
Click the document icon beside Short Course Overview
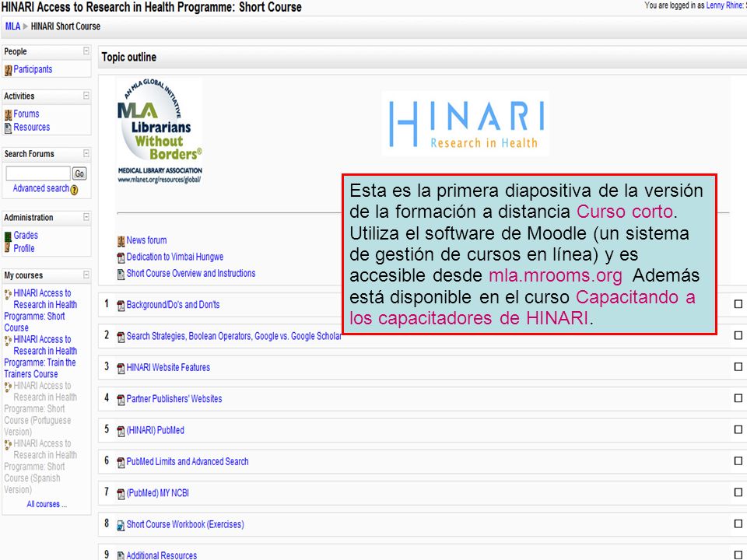tap(121, 275)
